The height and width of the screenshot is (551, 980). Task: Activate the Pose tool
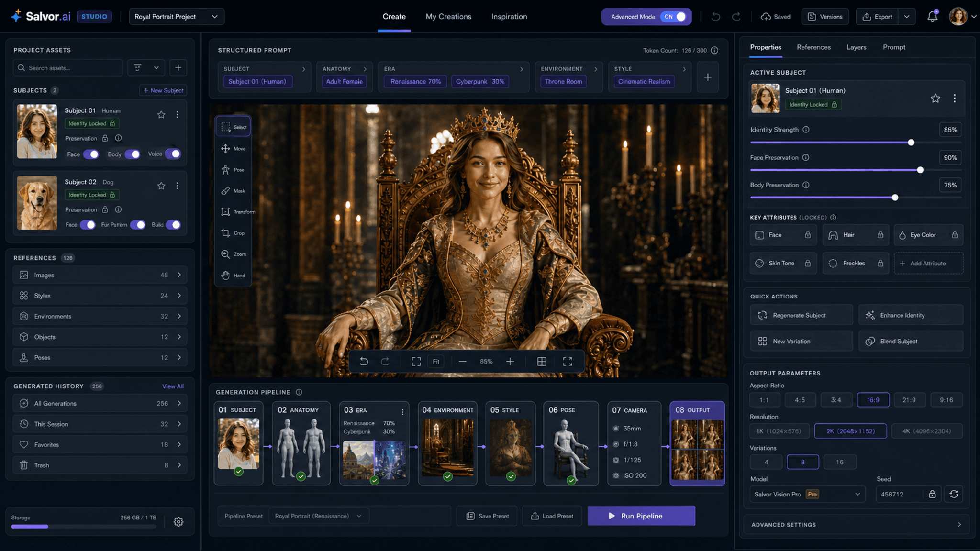tap(233, 170)
